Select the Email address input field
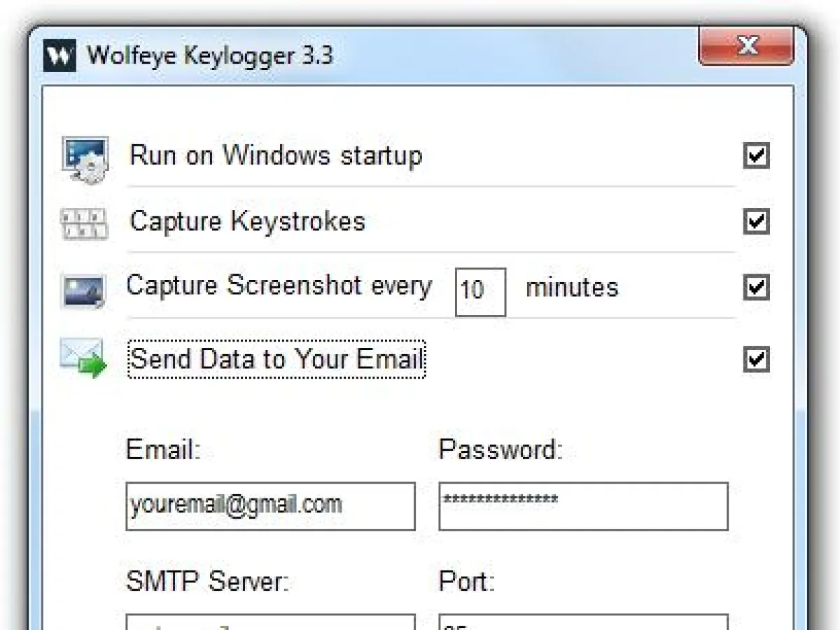840x630 pixels. [x=270, y=505]
